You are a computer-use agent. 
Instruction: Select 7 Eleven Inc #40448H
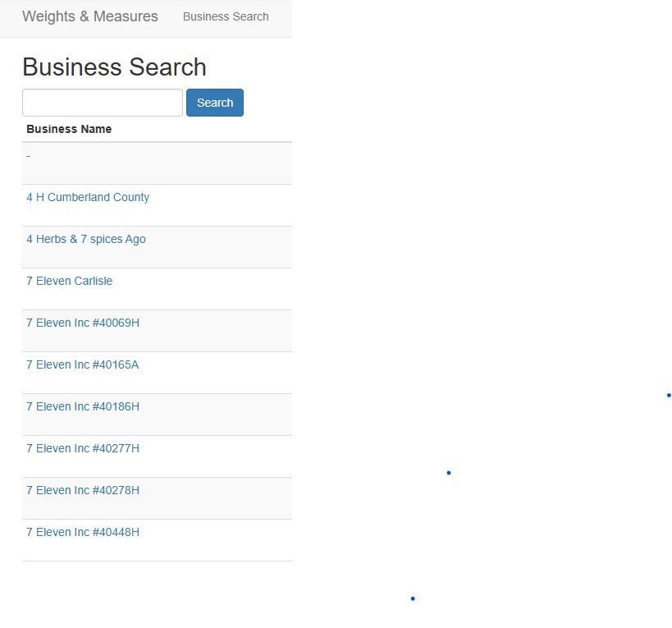[x=82, y=532]
